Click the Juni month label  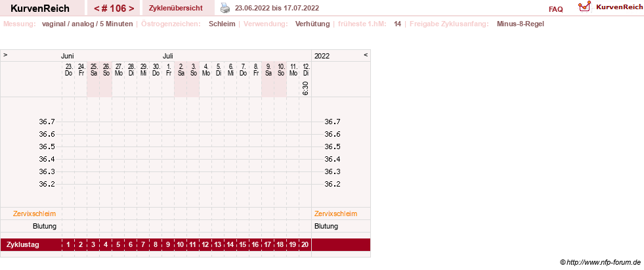tap(68, 56)
